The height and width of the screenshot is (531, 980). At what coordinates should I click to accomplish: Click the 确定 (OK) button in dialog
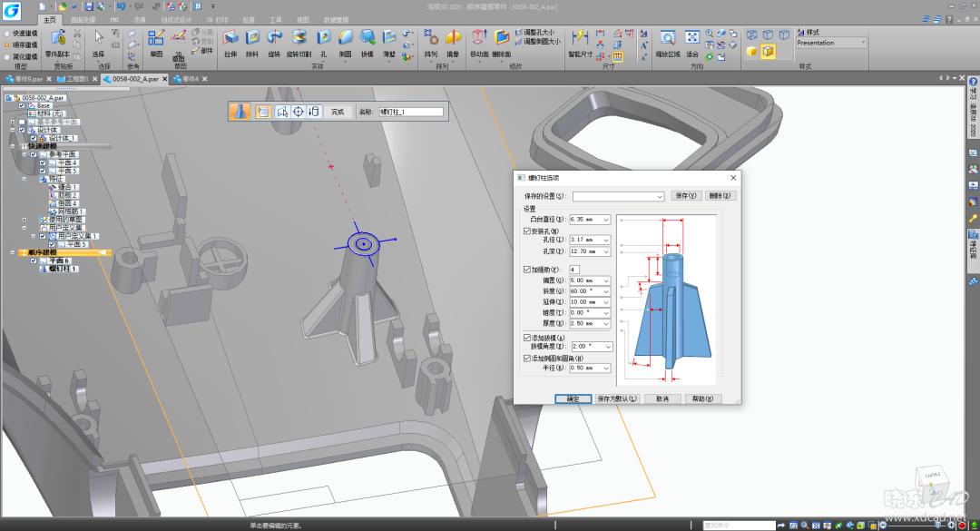(573, 398)
